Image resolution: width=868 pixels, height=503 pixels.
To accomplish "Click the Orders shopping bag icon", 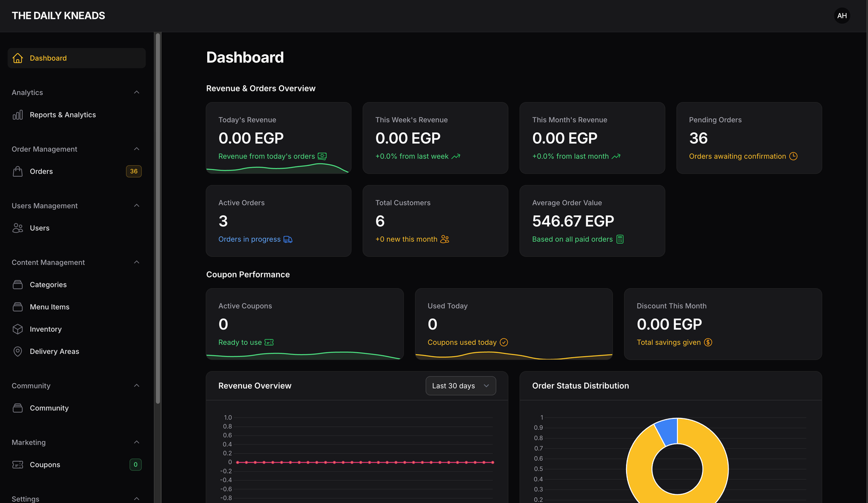I will pyautogui.click(x=18, y=171).
